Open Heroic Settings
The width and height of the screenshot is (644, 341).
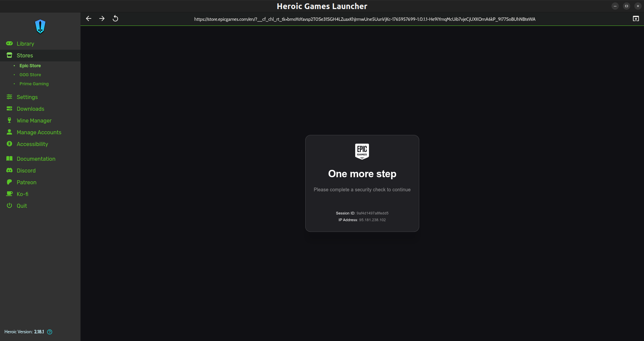coord(27,97)
